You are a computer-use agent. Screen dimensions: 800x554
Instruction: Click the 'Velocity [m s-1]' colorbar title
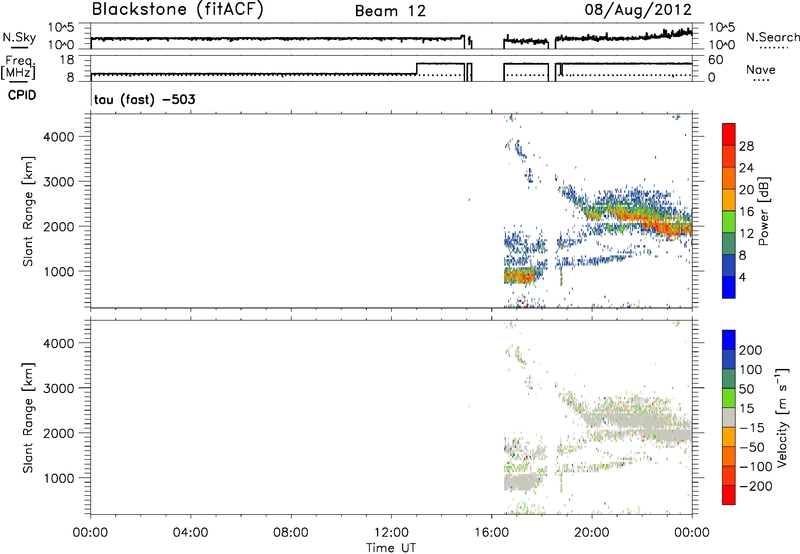782,417
